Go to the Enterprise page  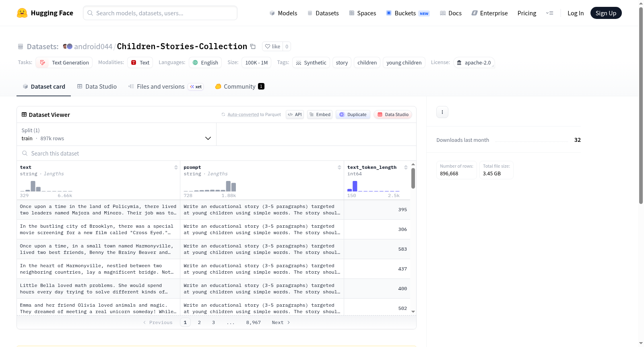(x=489, y=13)
